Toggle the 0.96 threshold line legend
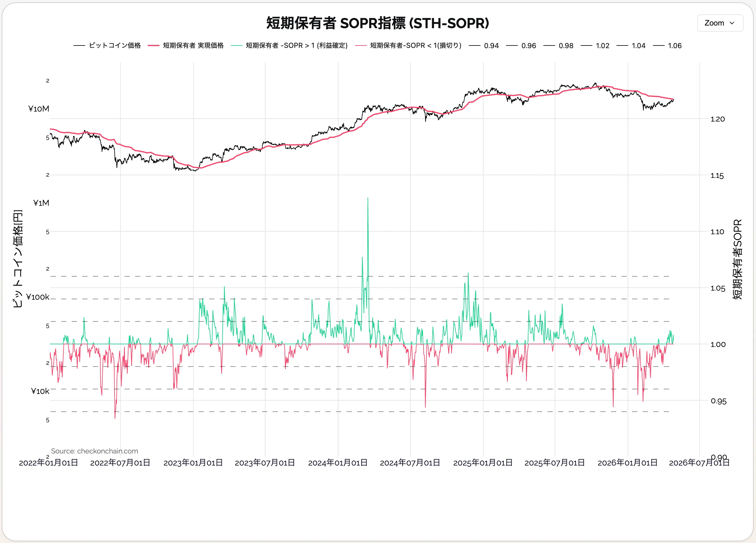Screen dimensions: 756x543 (x=528, y=45)
